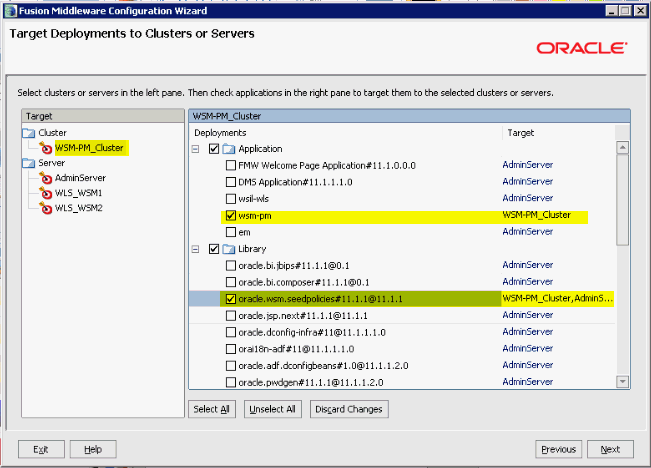Screen dimensions: 651x468
Task: Click the Discard Changes button
Action: (348, 409)
